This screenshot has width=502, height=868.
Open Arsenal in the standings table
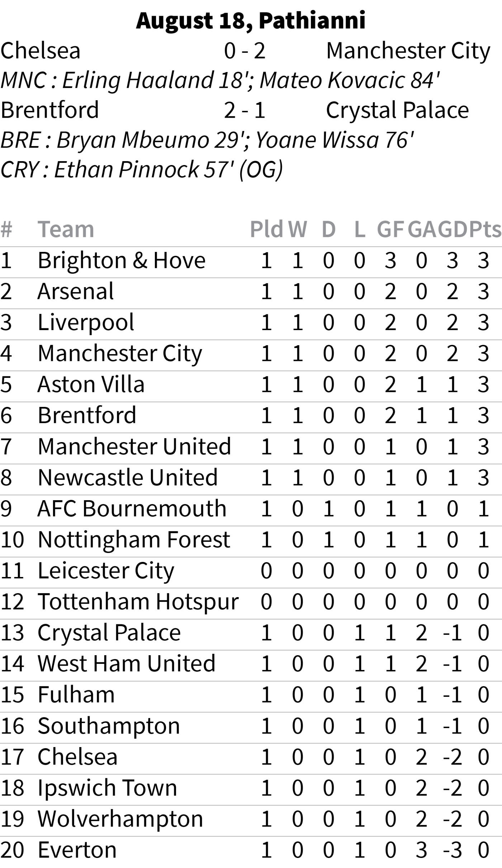pyautogui.click(x=76, y=291)
